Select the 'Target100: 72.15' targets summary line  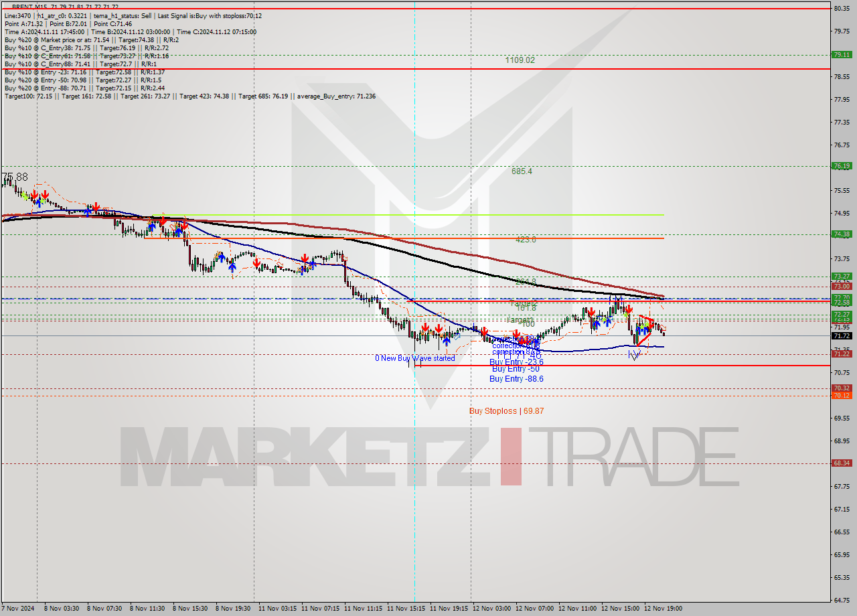(x=190, y=96)
